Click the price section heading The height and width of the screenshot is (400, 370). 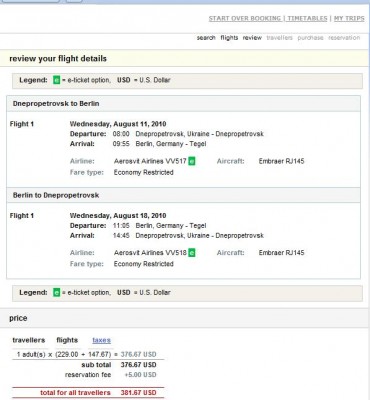pyautogui.click(x=18, y=318)
